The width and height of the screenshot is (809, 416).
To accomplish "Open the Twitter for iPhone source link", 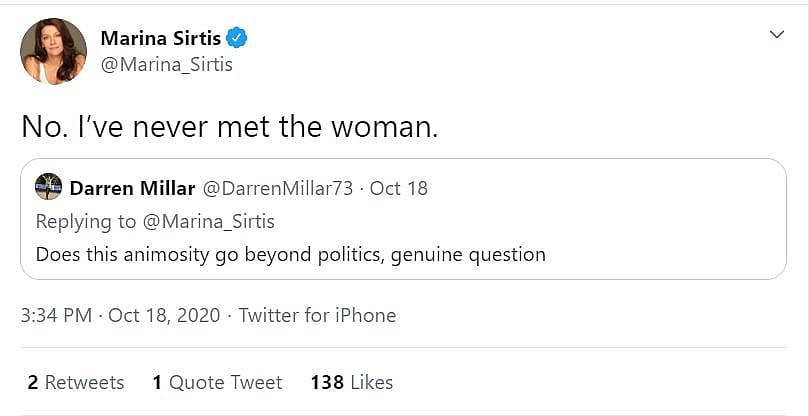I will click(x=317, y=315).
